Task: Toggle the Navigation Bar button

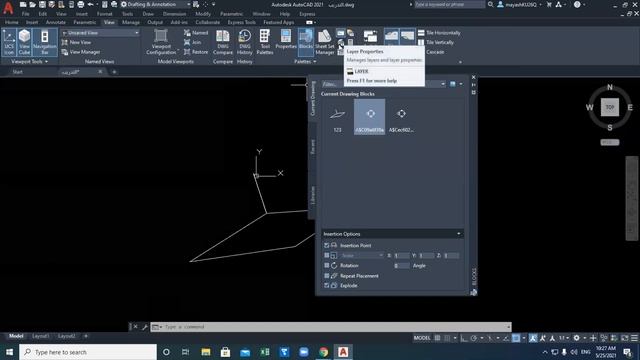Action: (44, 42)
